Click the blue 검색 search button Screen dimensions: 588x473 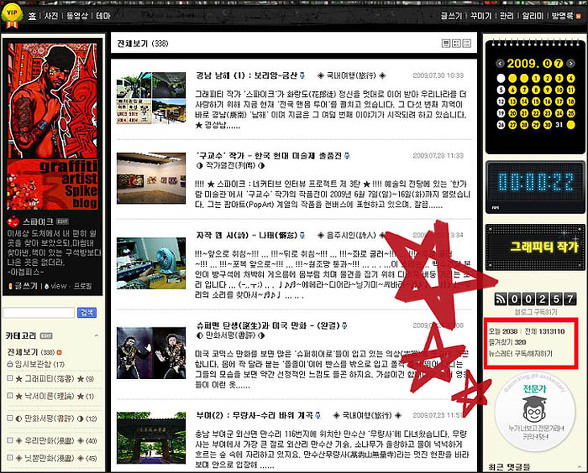87,312
